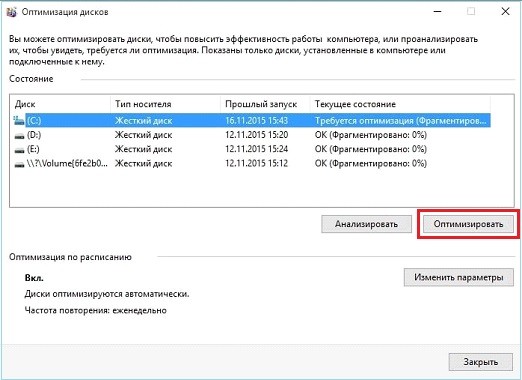Click the Закрыть button
The height and width of the screenshot is (380, 522).
pyautogui.click(x=481, y=362)
